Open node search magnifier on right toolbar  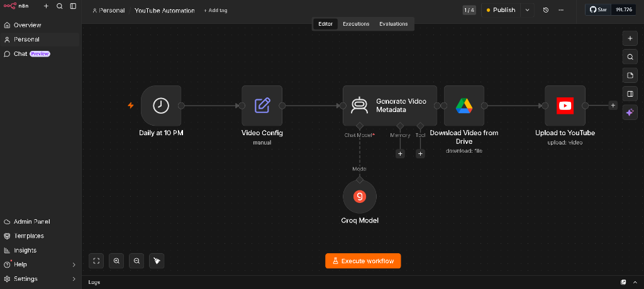click(630, 57)
